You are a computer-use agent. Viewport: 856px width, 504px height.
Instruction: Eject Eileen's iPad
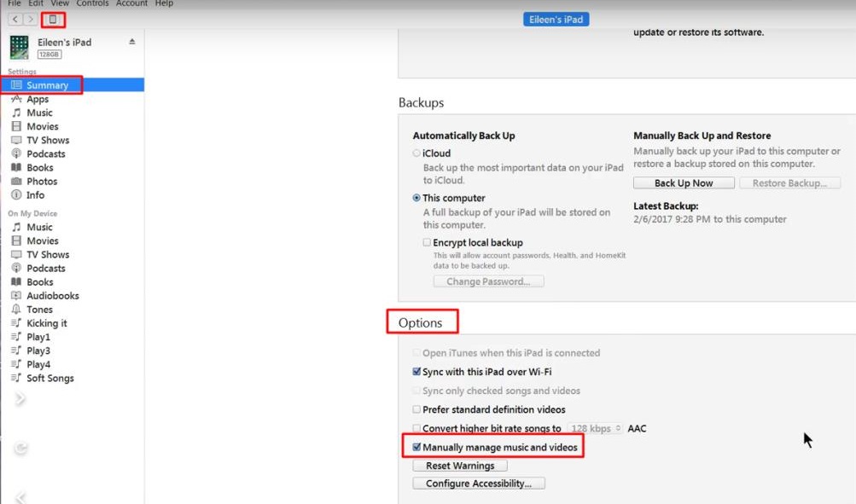pos(132,42)
